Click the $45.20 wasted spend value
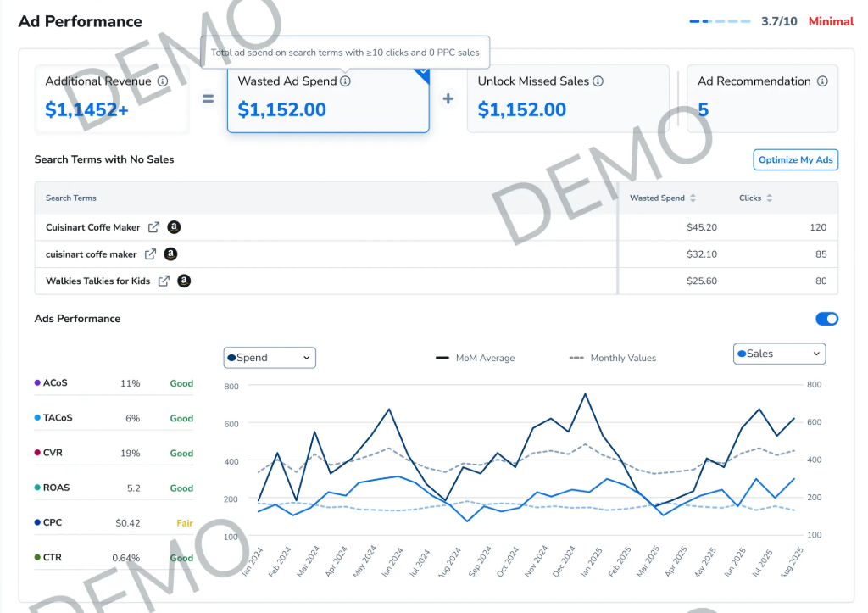The width and height of the screenshot is (868, 613). tap(701, 227)
